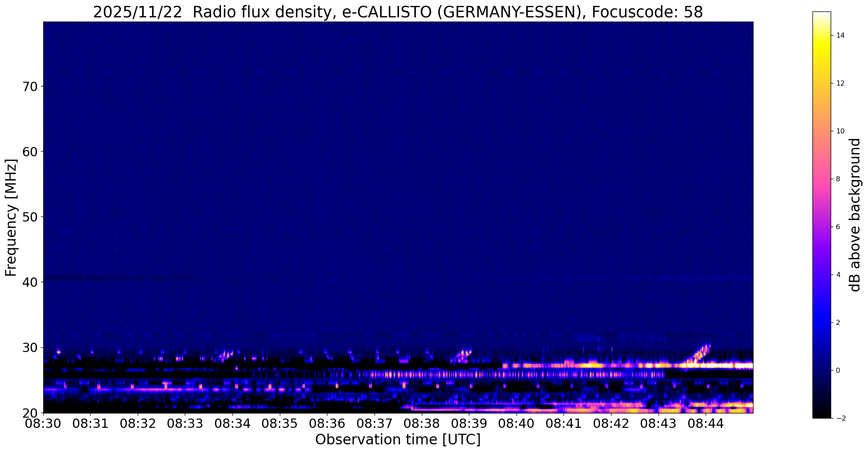This screenshot has height=452, width=868.
Task: Select the 50 tick on the frequency axis
Action: click(29, 217)
